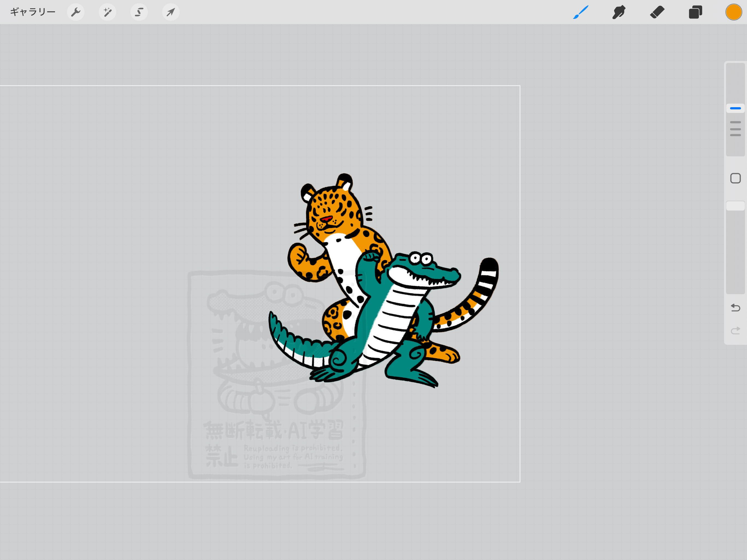747x560 pixels.
Task: Activate the Selection S-shaped tool
Action: (x=139, y=13)
